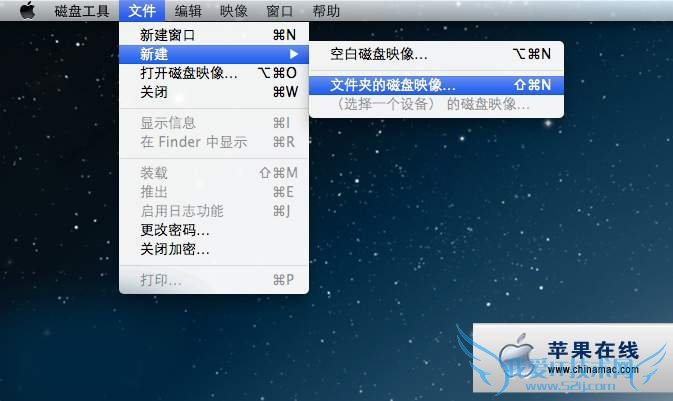Image resolution: width=673 pixels, height=401 pixels.
Task: Click the 打印… menu item
Action: pyautogui.click(x=214, y=280)
